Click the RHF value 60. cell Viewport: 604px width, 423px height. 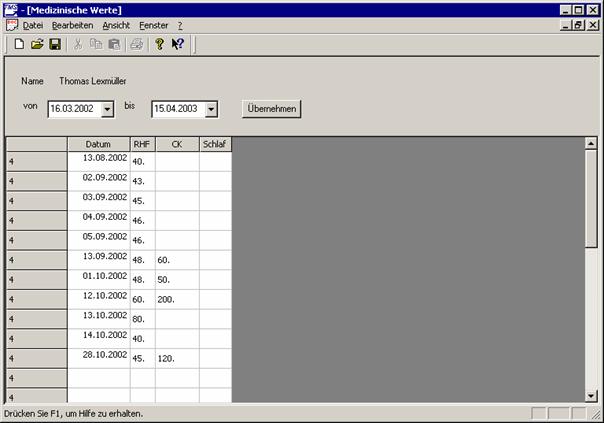click(143, 299)
